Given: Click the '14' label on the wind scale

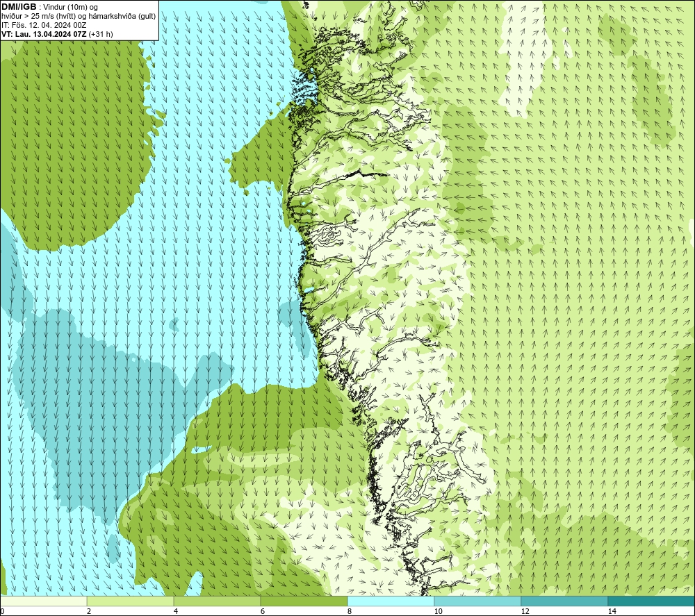Looking at the screenshot, I should point(612,611).
